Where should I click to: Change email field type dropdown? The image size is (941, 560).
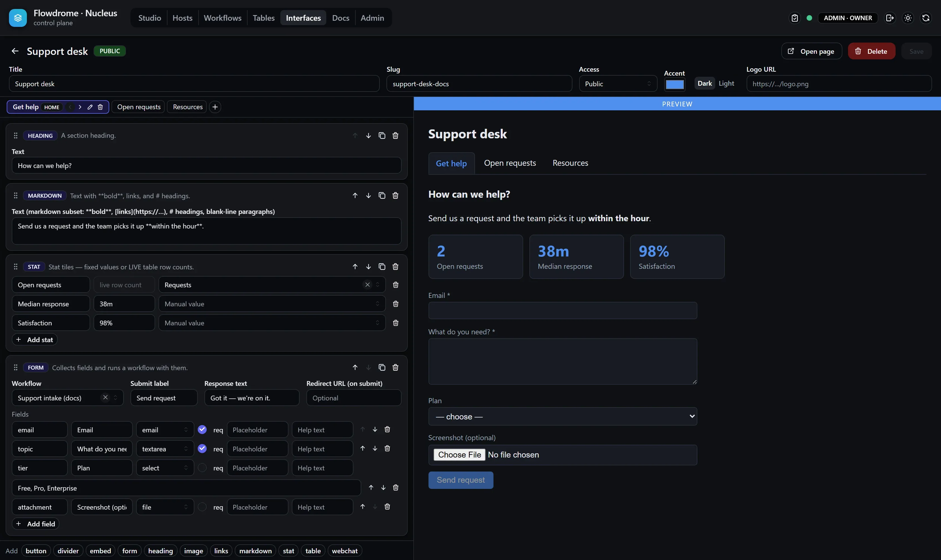point(165,430)
